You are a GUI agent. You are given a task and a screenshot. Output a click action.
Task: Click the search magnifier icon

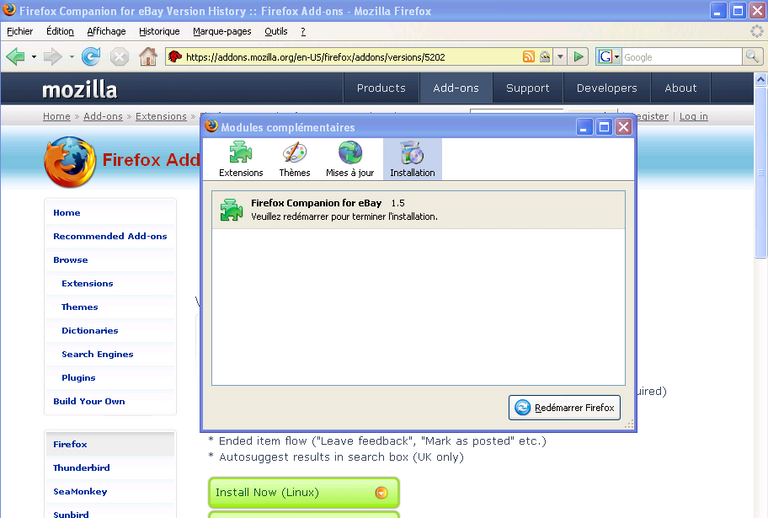click(752, 57)
